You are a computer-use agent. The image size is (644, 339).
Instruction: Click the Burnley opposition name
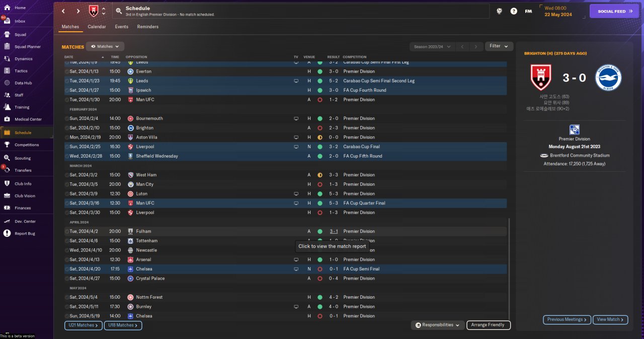pyautogui.click(x=143, y=307)
